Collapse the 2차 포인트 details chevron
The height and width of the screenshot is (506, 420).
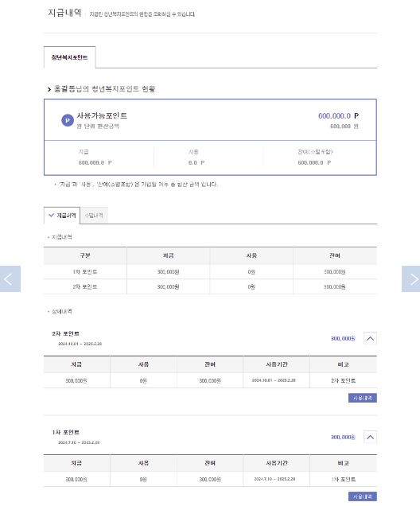click(370, 338)
